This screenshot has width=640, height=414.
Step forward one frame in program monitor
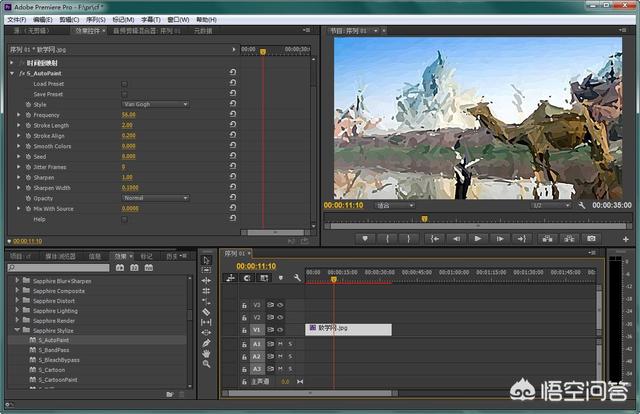pos(500,239)
